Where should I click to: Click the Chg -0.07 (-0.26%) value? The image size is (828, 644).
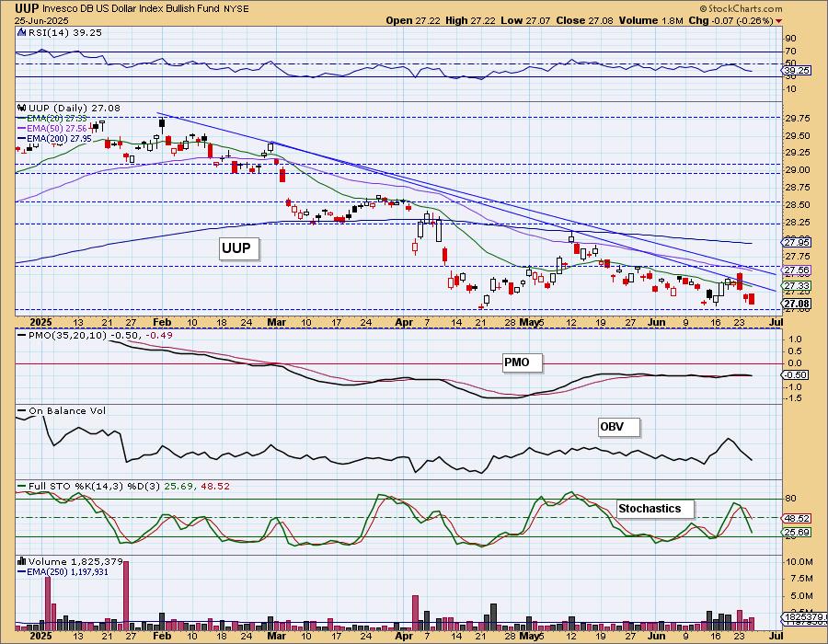pyautogui.click(x=730, y=20)
